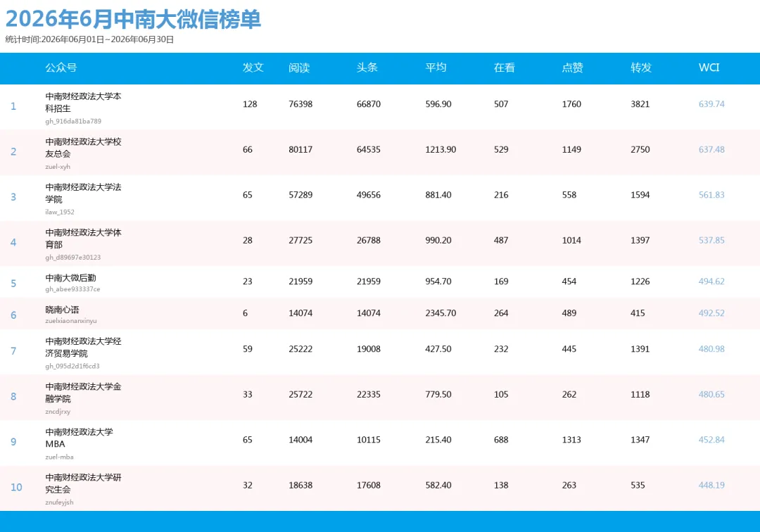Click the 转发 column header
The image size is (760, 532).
pyautogui.click(x=641, y=68)
